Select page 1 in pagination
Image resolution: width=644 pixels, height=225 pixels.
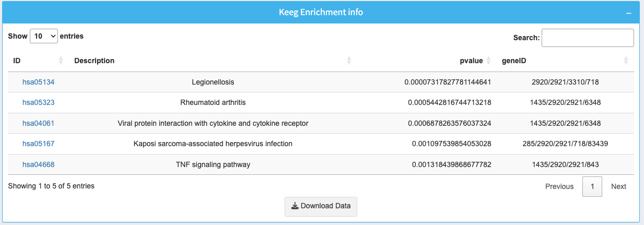pyautogui.click(x=592, y=186)
